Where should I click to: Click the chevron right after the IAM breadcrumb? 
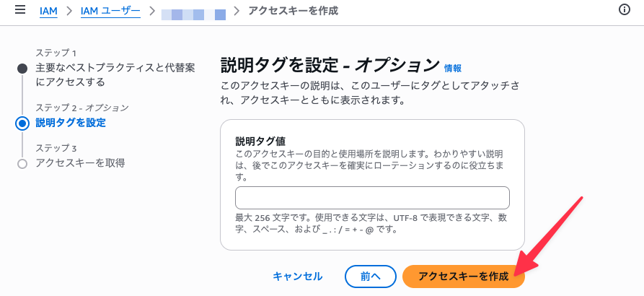coord(69,11)
